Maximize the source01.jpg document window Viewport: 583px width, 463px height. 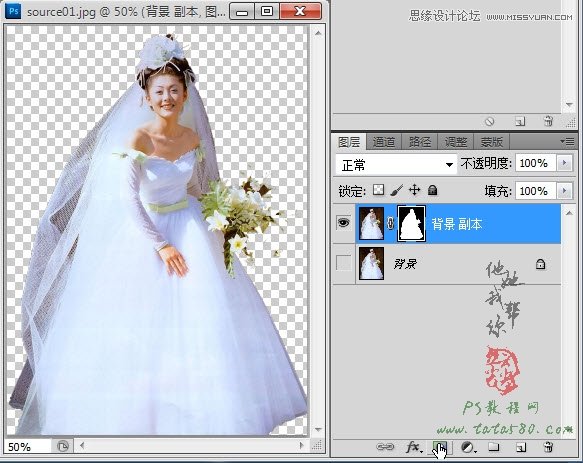[267, 11]
